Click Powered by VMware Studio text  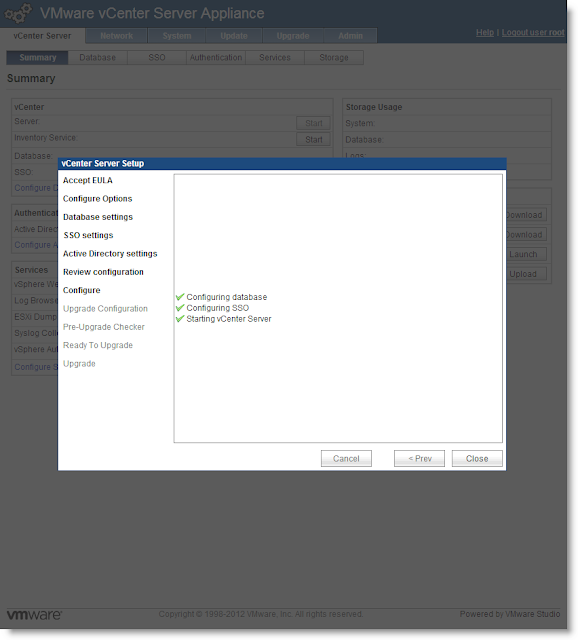tap(510, 614)
